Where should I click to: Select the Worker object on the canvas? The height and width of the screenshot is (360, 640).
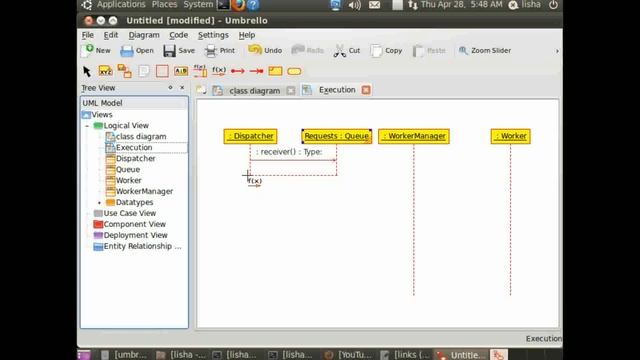click(x=511, y=136)
